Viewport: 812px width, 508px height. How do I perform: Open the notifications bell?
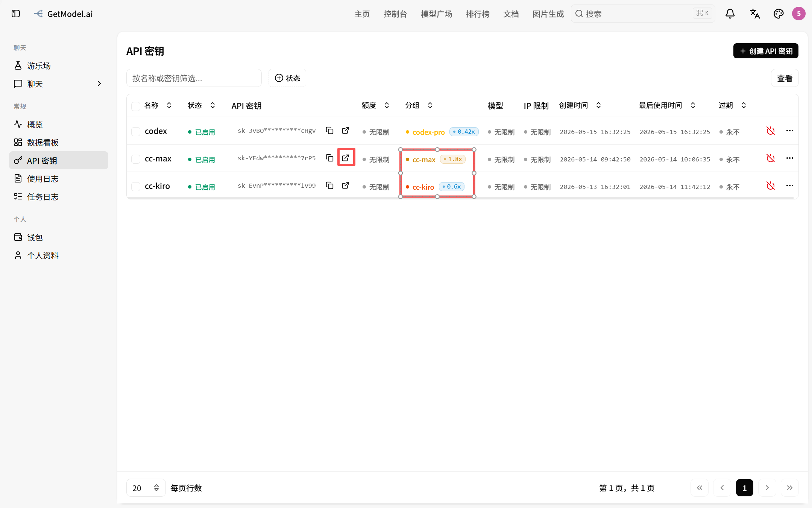click(730, 14)
